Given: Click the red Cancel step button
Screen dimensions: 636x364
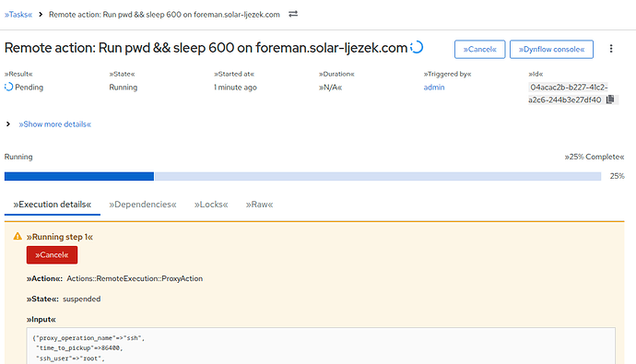Looking at the screenshot, I should (x=52, y=255).
